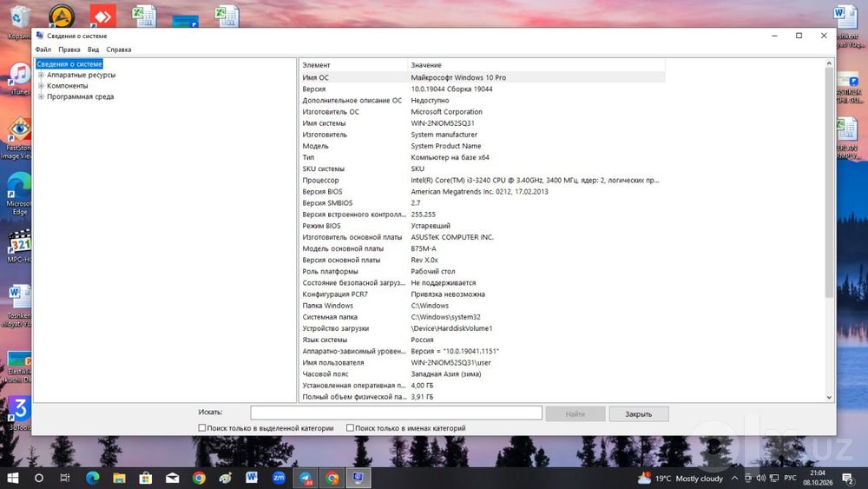The height and width of the screenshot is (489, 868).
Task: Open iTunes desktop shortcut
Action: 20,79
